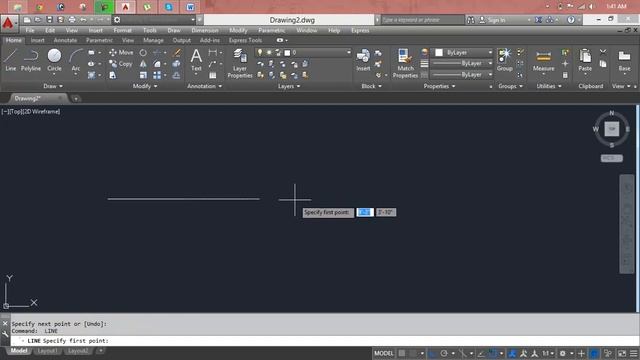Expand the Modify panel
Viewport: 640px width, 360px height.
tap(145, 86)
